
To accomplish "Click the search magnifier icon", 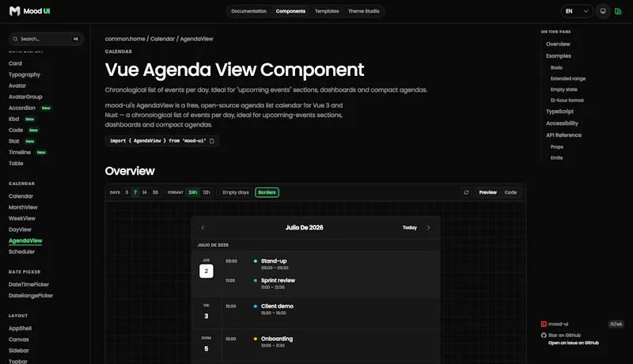I will pos(15,39).
